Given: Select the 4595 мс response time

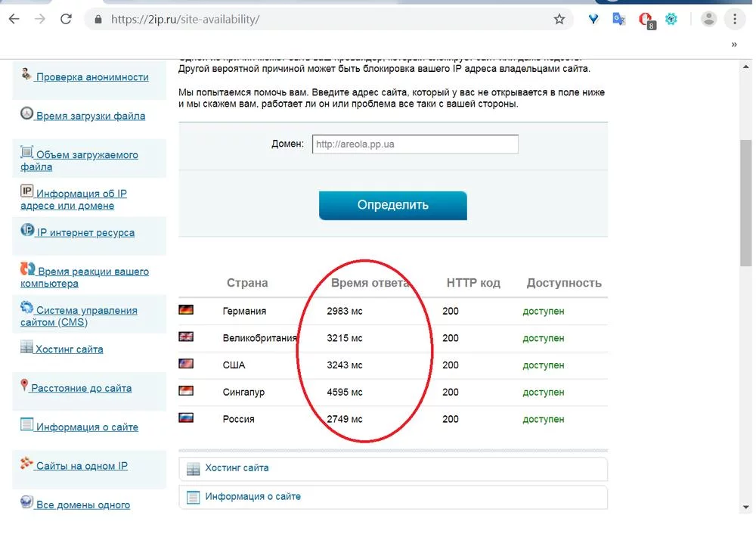Looking at the screenshot, I should point(345,393).
